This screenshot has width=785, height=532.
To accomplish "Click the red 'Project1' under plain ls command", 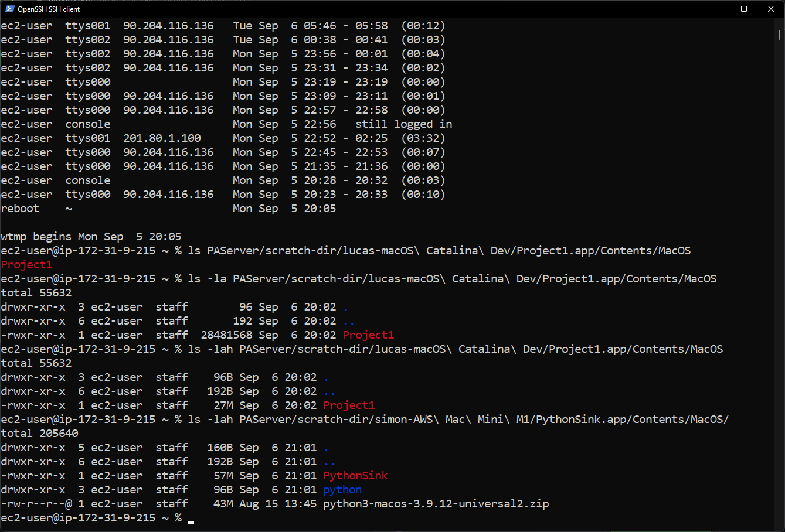I will point(26,265).
